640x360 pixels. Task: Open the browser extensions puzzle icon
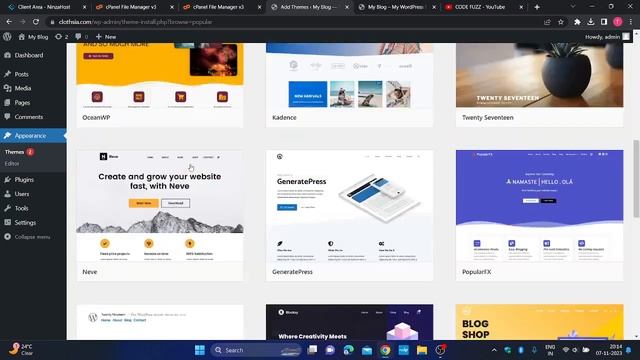[x=577, y=22]
